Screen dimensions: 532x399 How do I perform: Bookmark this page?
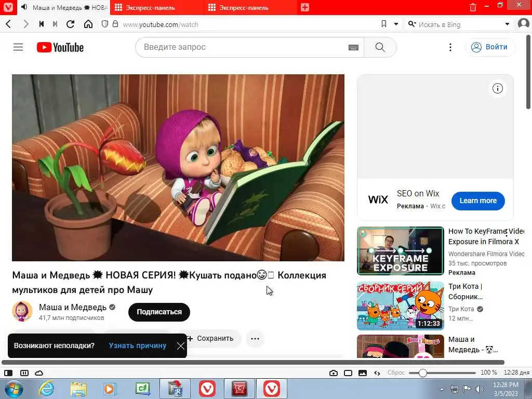click(x=384, y=24)
